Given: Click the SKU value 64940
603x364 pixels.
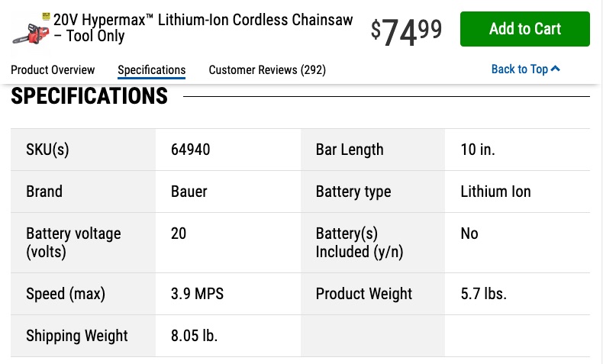Looking at the screenshot, I should click(x=190, y=150).
